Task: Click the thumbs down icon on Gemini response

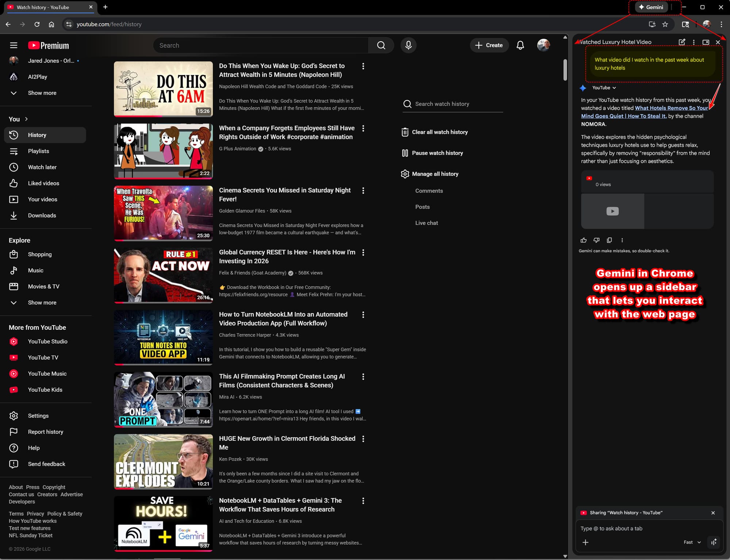Action: [x=596, y=240]
